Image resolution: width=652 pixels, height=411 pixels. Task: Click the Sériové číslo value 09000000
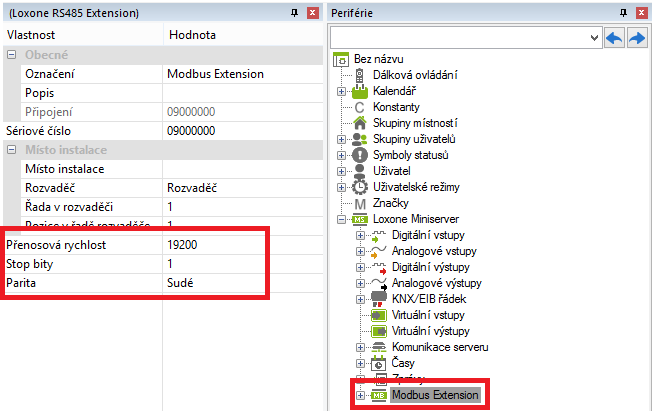click(x=242, y=131)
